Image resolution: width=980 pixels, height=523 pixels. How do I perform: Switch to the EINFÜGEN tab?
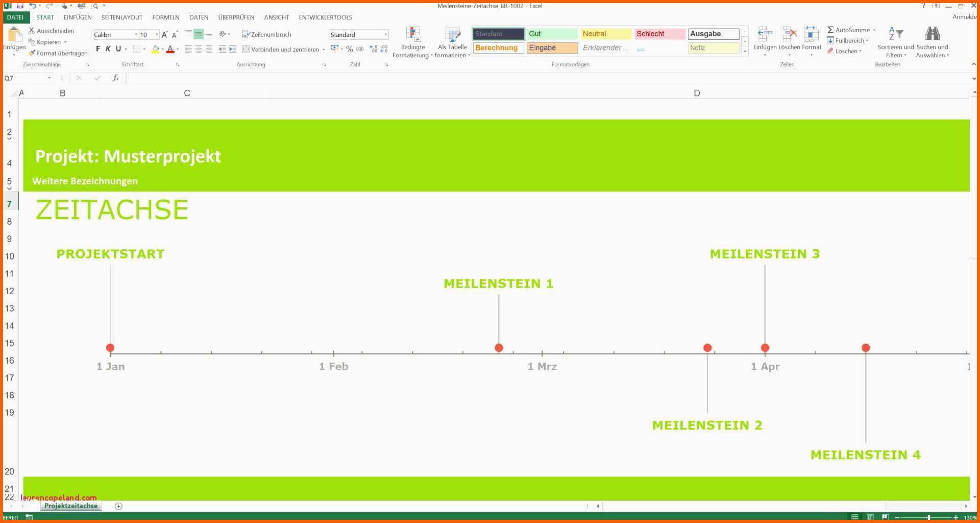pos(78,17)
